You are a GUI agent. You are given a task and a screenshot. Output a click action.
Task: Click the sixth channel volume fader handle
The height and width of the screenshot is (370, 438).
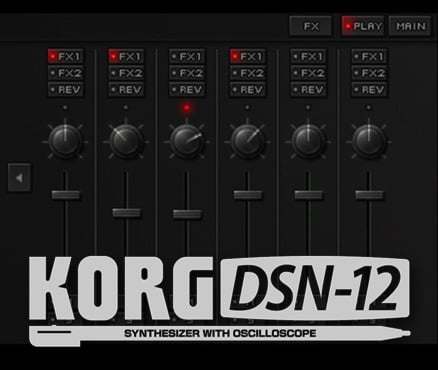pyautogui.click(x=369, y=195)
